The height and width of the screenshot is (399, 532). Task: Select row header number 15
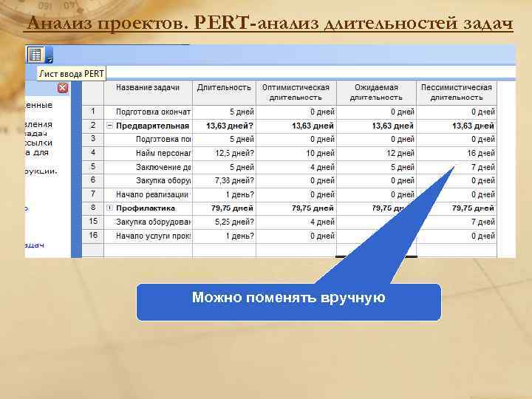pos(93,222)
